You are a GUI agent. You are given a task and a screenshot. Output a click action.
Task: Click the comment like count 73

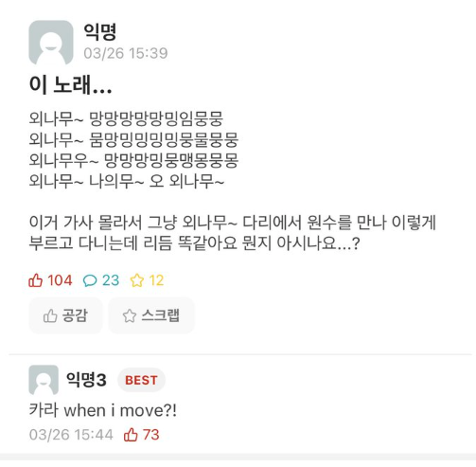pos(150,435)
